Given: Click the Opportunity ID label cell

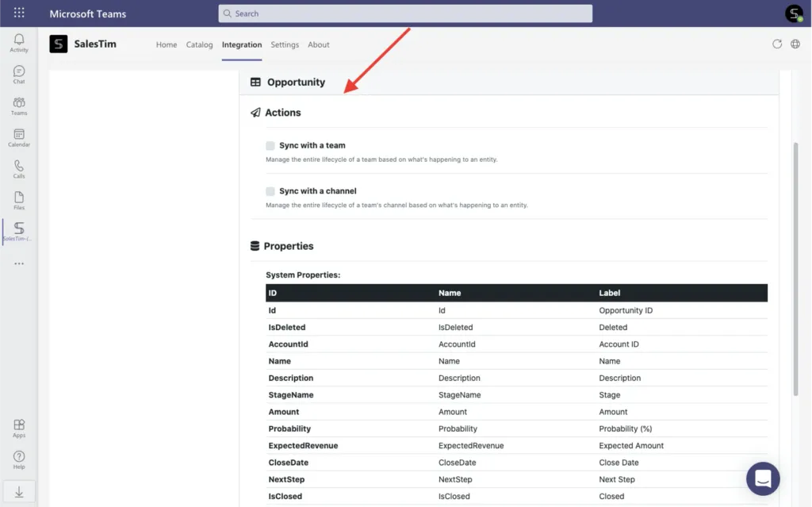Looking at the screenshot, I should (x=626, y=310).
